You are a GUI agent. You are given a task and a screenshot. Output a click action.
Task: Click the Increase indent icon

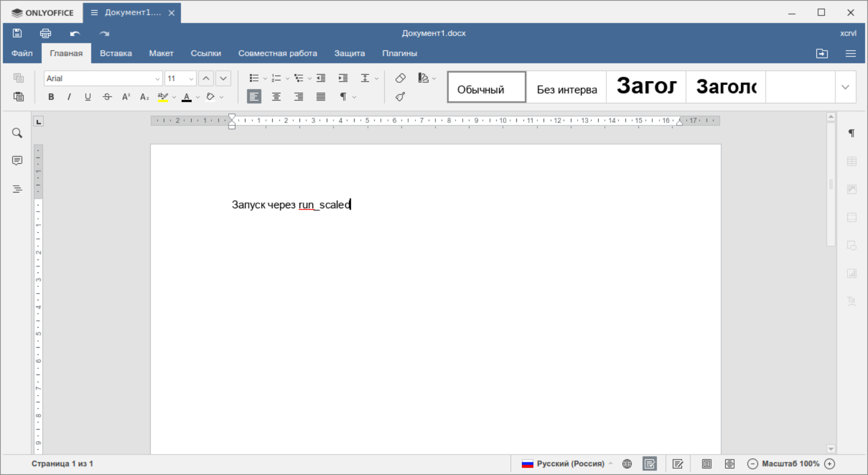[x=343, y=78]
